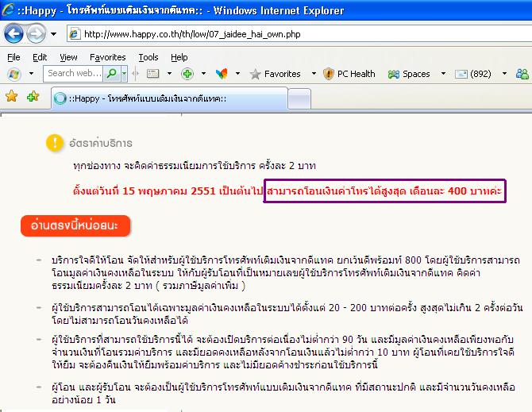
Task: Open the recent pages dropdown next to Forward
Action: click(54, 34)
